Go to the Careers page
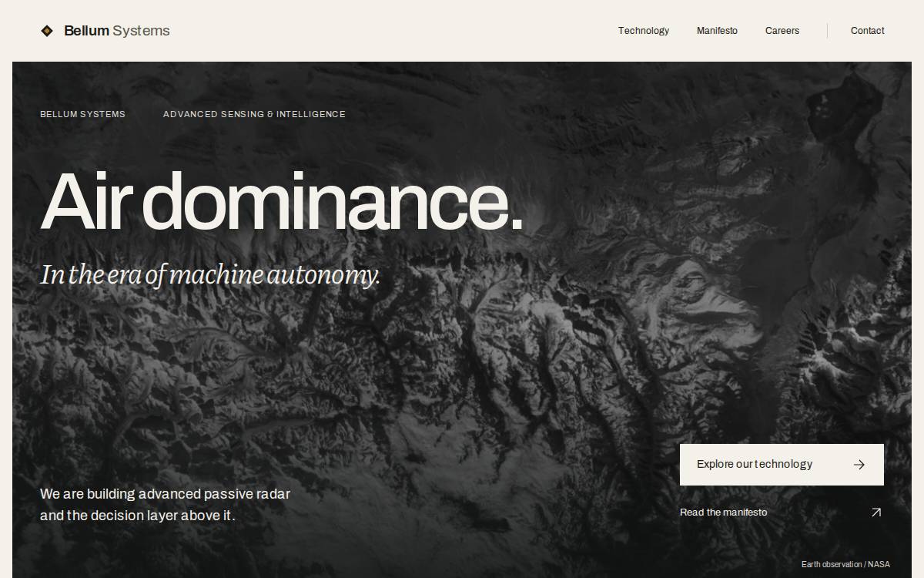This screenshot has height=578, width=924. pyautogui.click(x=782, y=31)
